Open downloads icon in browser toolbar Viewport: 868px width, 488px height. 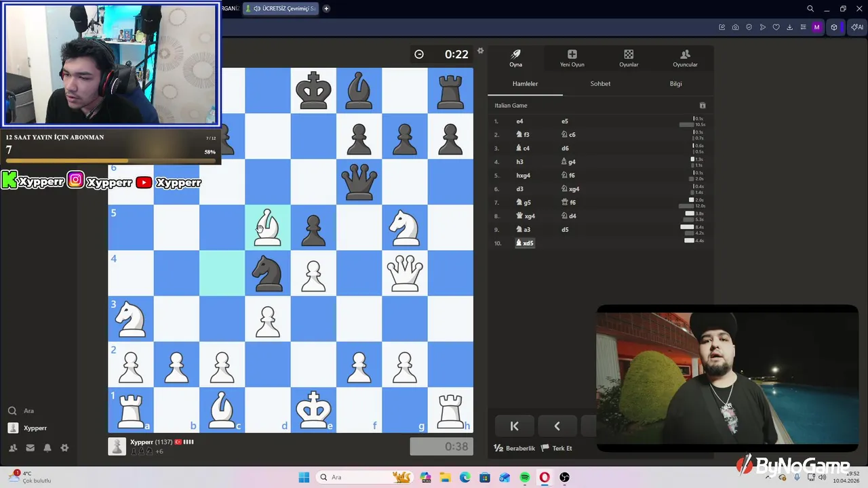[x=789, y=27]
